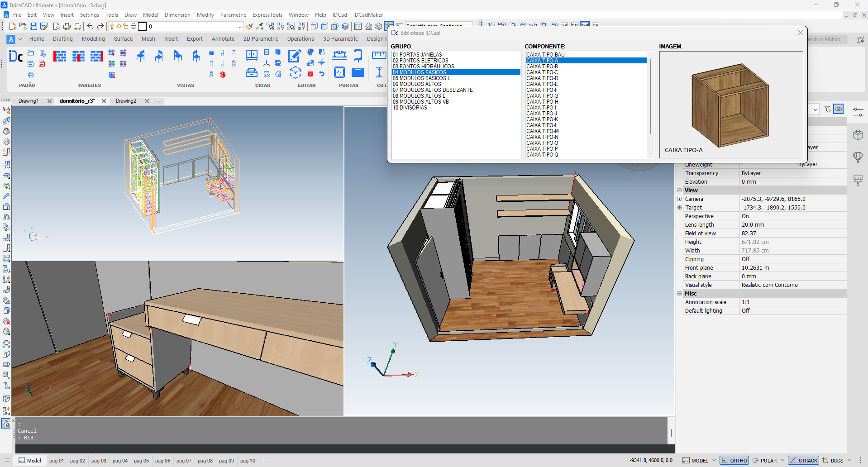
Task: Click the drawer module icon in CRIAR group
Action: click(252, 72)
